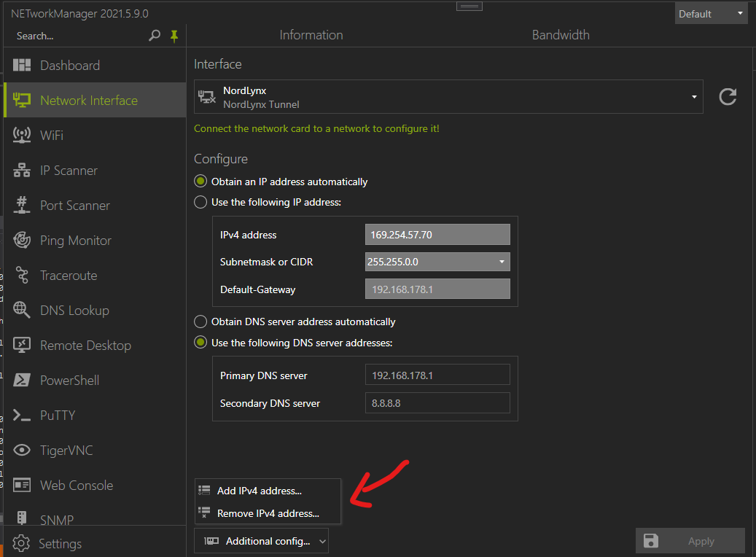Image resolution: width=756 pixels, height=557 pixels.
Task: Choose Add IPv4 address menu entry
Action: point(268,491)
